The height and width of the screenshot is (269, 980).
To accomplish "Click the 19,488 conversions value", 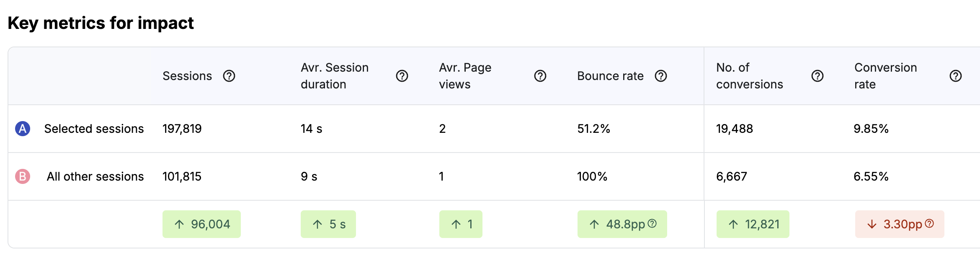I will point(735,129).
